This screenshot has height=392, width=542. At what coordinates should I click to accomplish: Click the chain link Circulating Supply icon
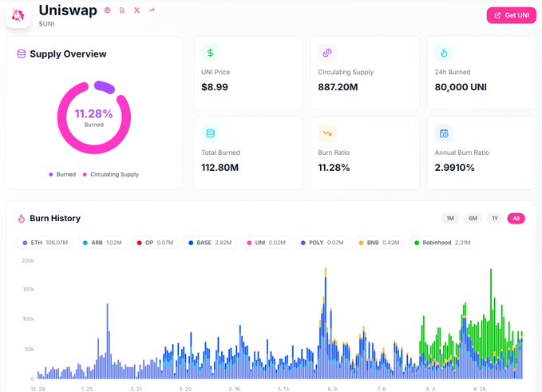point(327,53)
